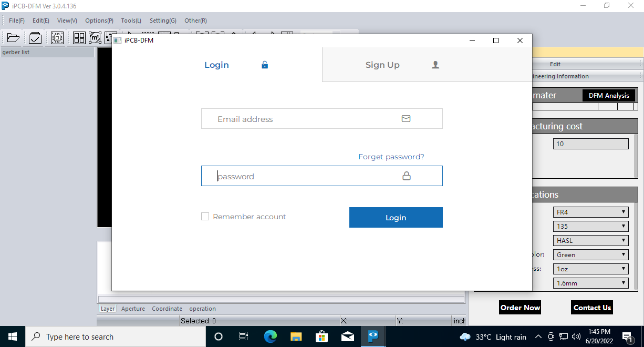This screenshot has width=644, height=347.
Task: Click the blue Login button
Action: coord(396,218)
